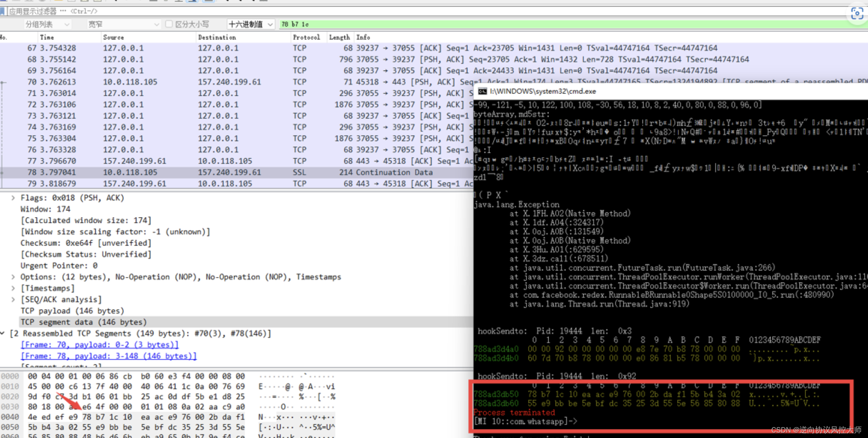Select packet 77 from 157.240.199.61
Image resolution: width=868 pixels, height=438 pixels.
click(236, 161)
